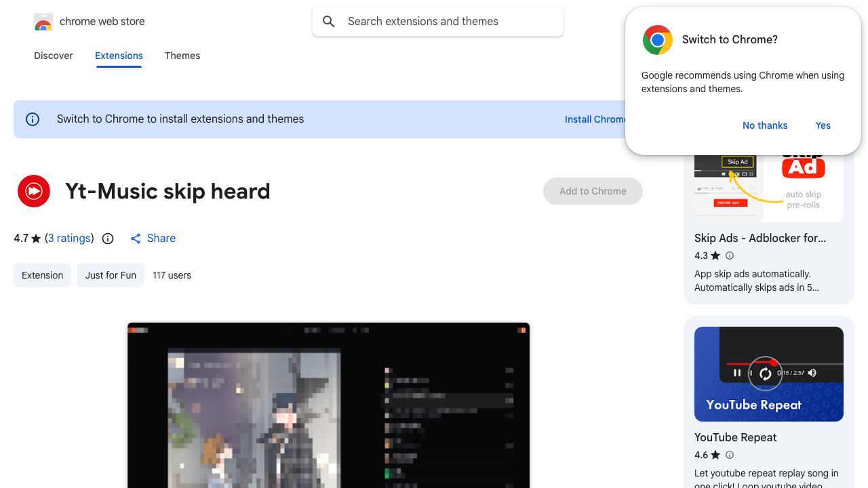This screenshot has height=488, width=868.
Task: Accept the Switch to Chrome popup with Yes
Action: point(823,125)
